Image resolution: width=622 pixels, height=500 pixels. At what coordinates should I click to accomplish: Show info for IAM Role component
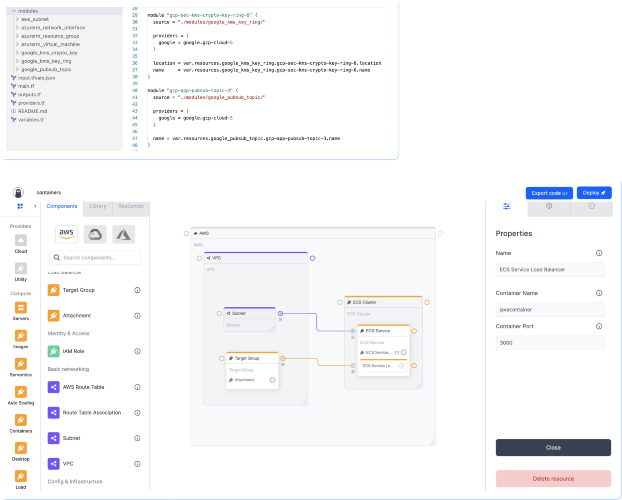(137, 351)
